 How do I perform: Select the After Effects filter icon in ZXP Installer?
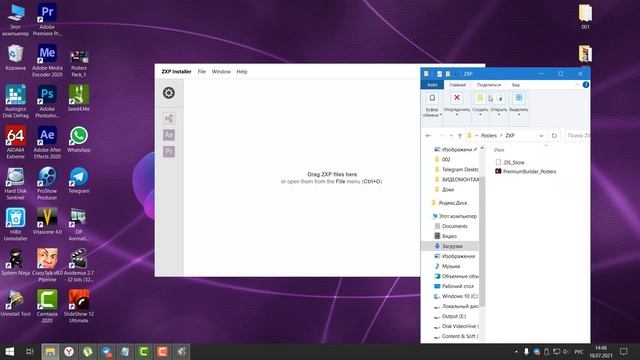[x=169, y=135]
